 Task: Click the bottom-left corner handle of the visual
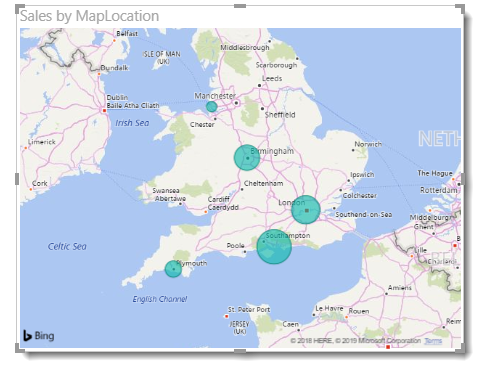pos(19,349)
